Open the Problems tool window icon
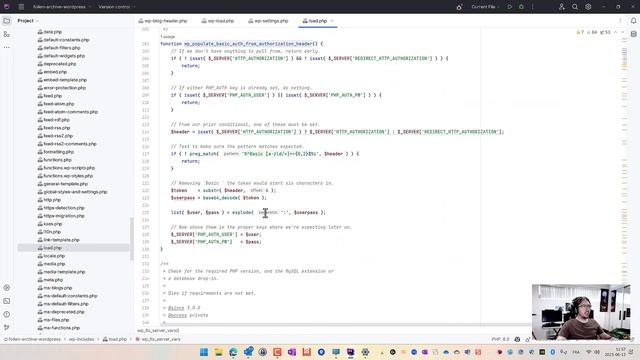Viewport: 640px width, 360px height. (7, 314)
